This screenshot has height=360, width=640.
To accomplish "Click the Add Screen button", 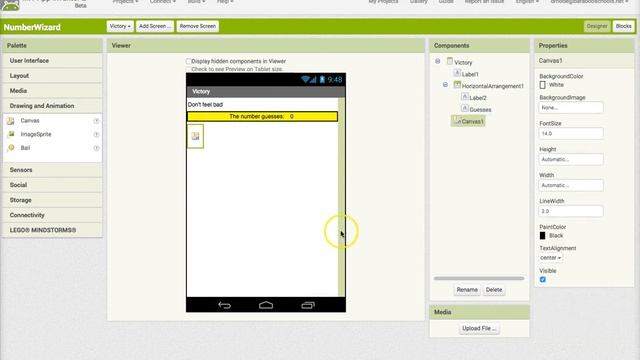I will pos(155,26).
